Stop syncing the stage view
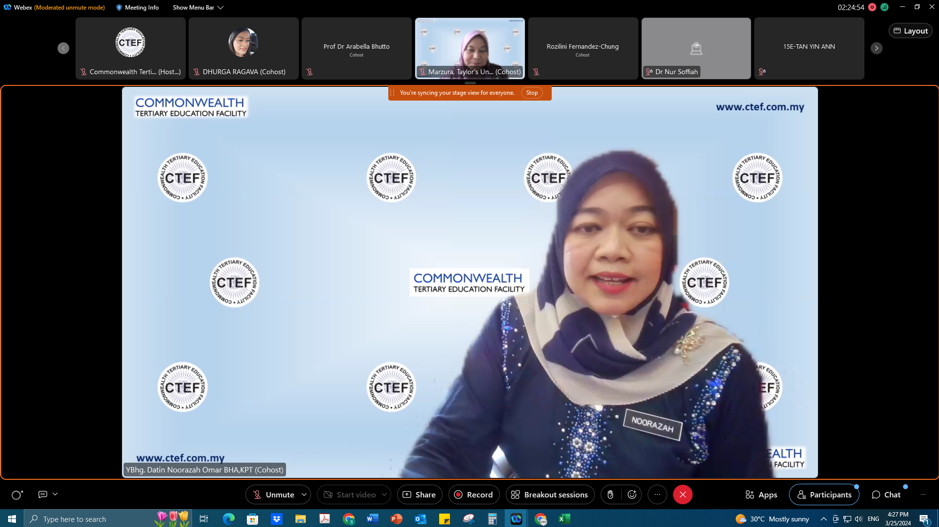Screen dimensions: 939x527 532,93
